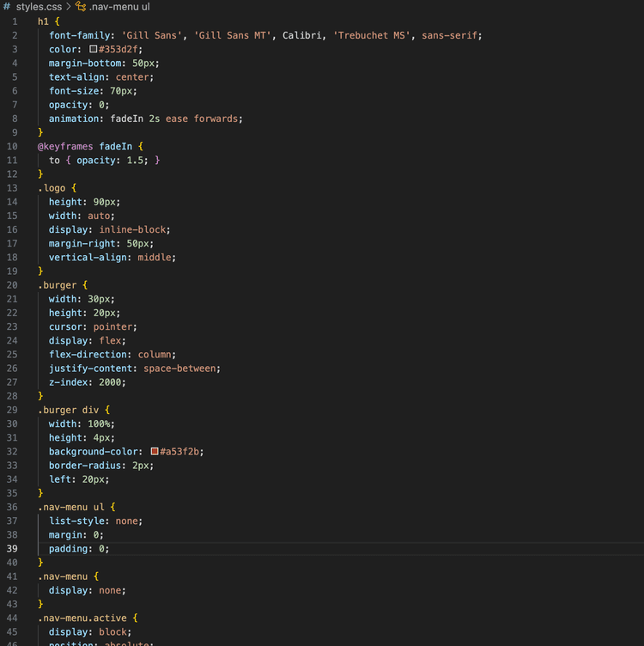Click the .nav-menu ul symbol icon in breadcrumb
This screenshot has height=646, width=644.
coord(81,6)
